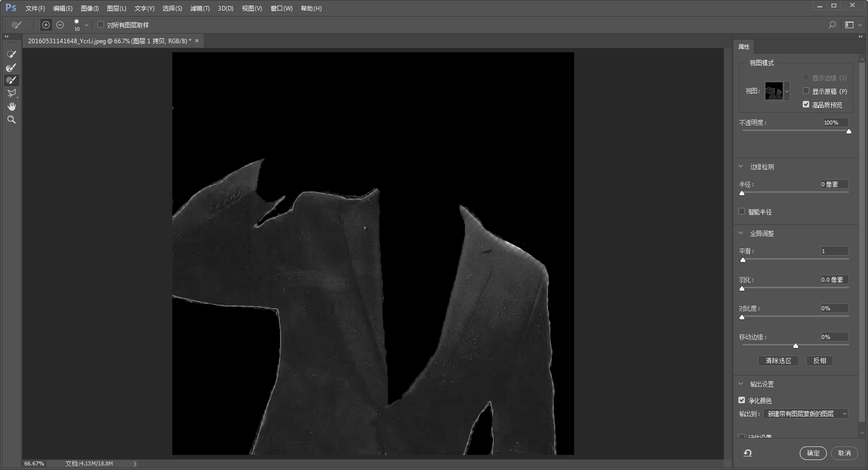Open the View menu
868x470 pixels.
(x=252, y=9)
